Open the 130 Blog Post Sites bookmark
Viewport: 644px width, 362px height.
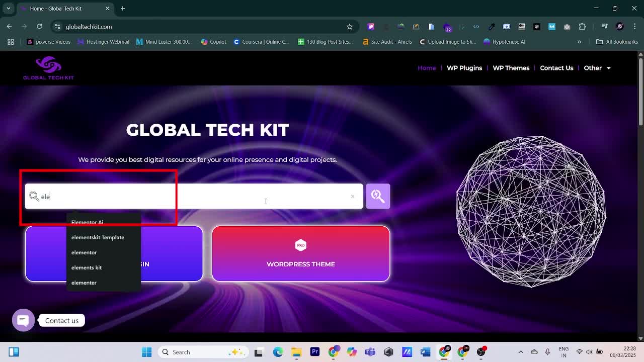tap(326, 42)
